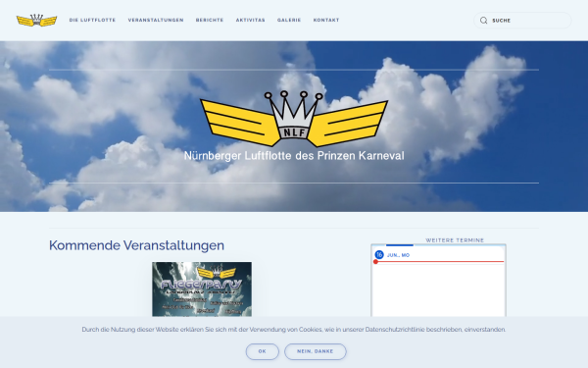Click the search magnifier icon
The image size is (588, 368).
click(x=484, y=21)
